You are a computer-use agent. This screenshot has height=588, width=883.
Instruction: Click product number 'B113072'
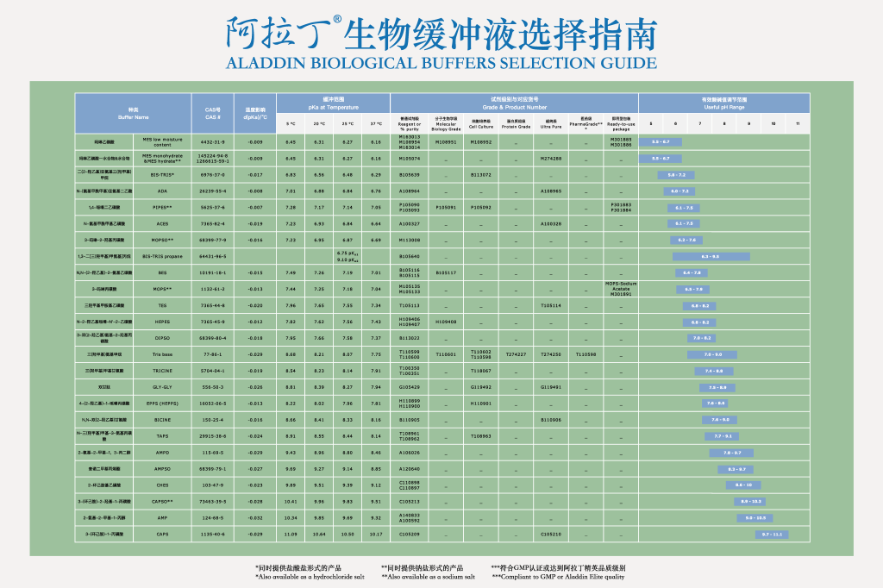(x=481, y=175)
